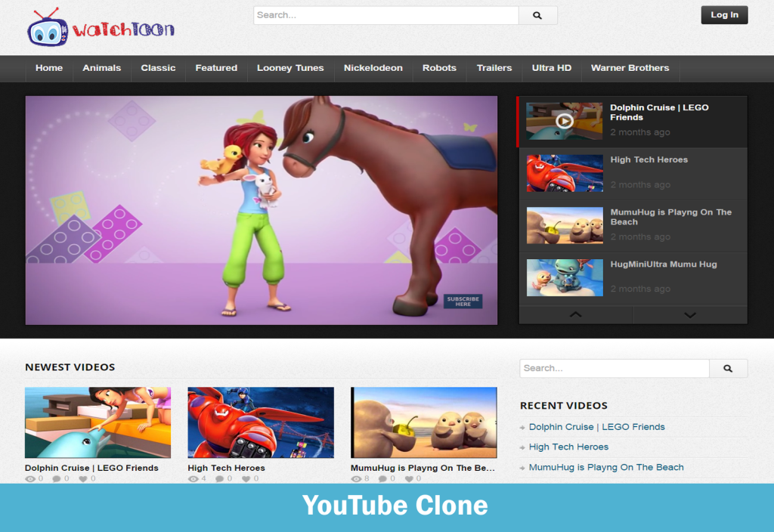Click the views eye icon under MumuHug video
Image resolution: width=774 pixels, height=532 pixels.
[356, 478]
